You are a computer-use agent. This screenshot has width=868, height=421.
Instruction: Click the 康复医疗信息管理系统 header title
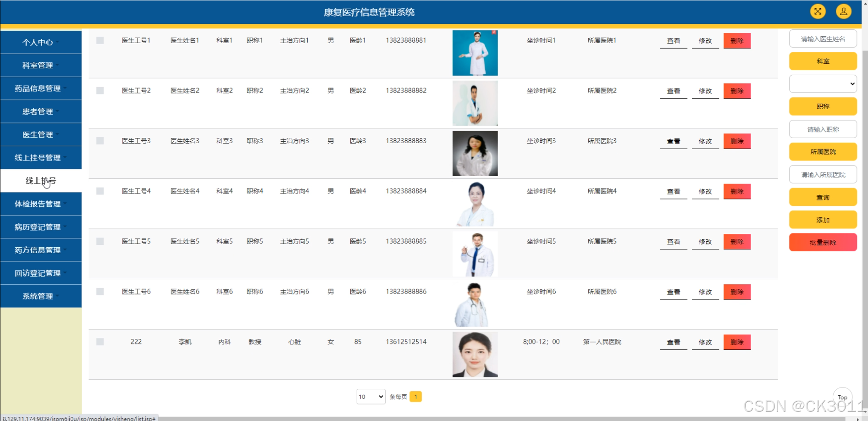[369, 12]
